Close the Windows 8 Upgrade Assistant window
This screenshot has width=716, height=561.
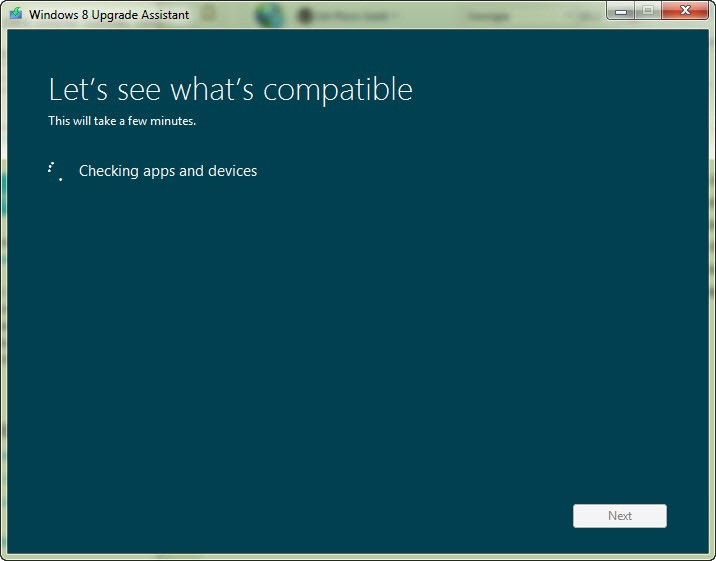[x=684, y=11]
